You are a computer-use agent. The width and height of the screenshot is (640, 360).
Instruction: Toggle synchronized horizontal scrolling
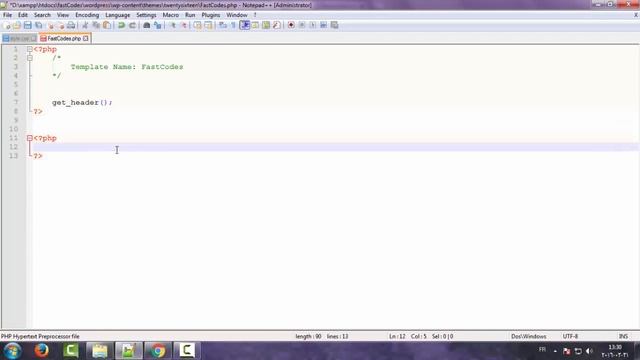coord(209,25)
